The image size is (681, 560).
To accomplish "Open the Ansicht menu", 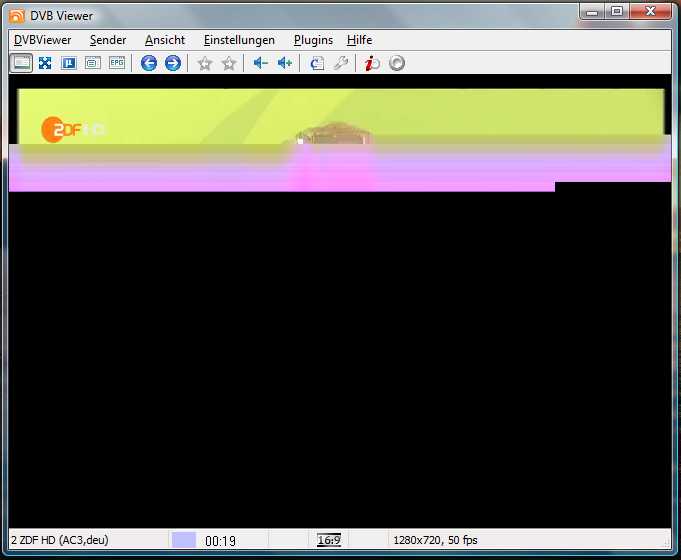I will (165, 40).
